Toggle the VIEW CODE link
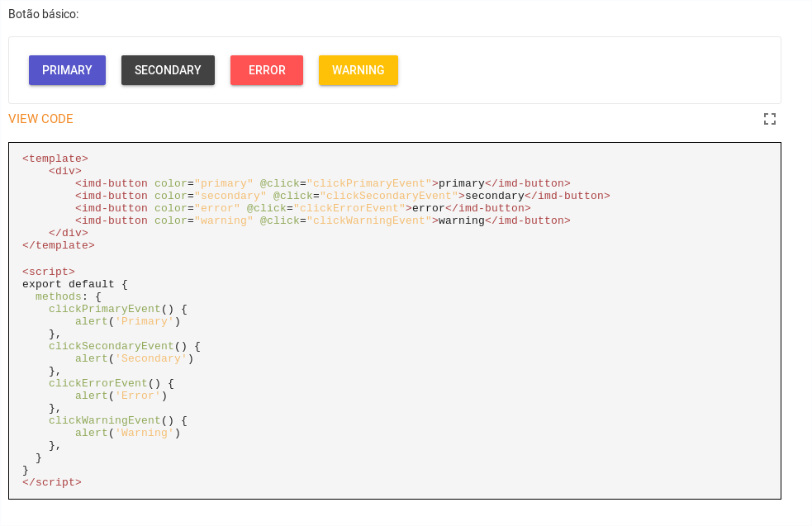812x526 pixels. click(41, 119)
